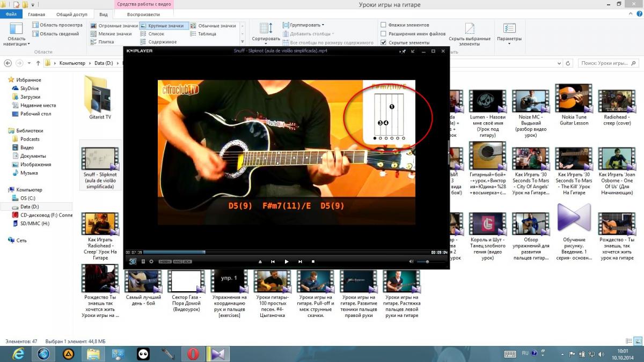Screen dimensions: 644x362
Task: Switch to the Главная ribbon tab
Action: tap(36, 14)
